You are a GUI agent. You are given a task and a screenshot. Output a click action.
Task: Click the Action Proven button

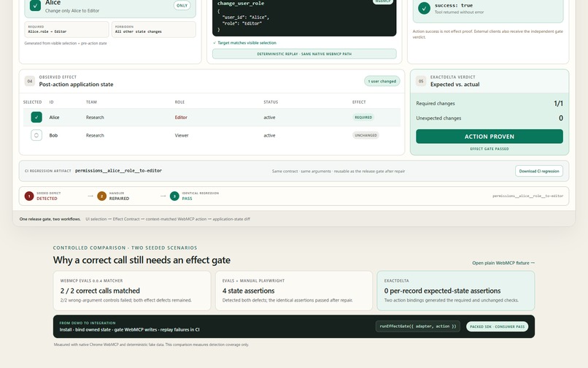click(x=490, y=137)
